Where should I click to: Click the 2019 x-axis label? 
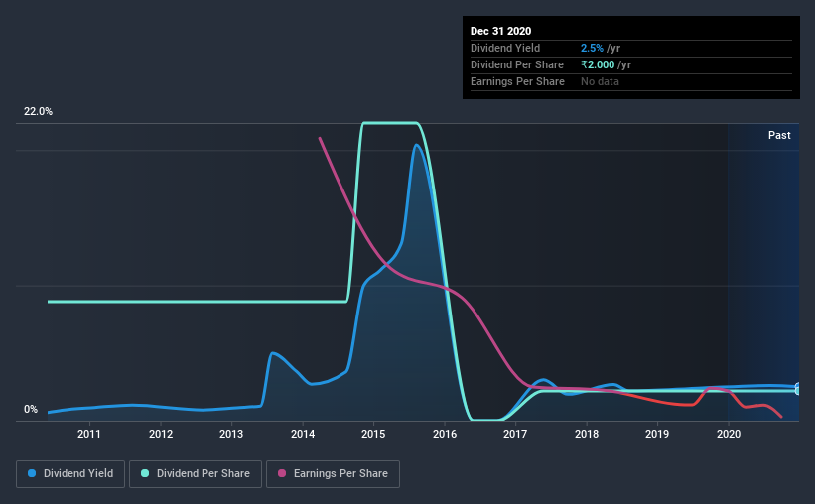click(x=657, y=434)
